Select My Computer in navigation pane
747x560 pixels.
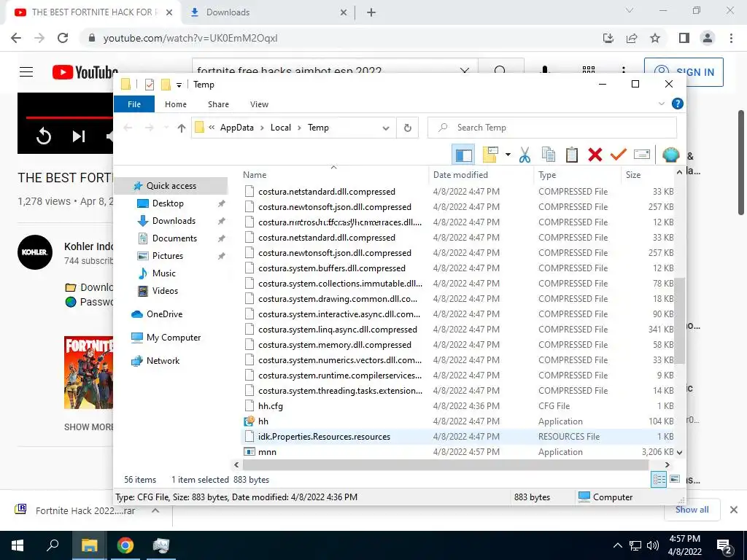click(x=174, y=338)
